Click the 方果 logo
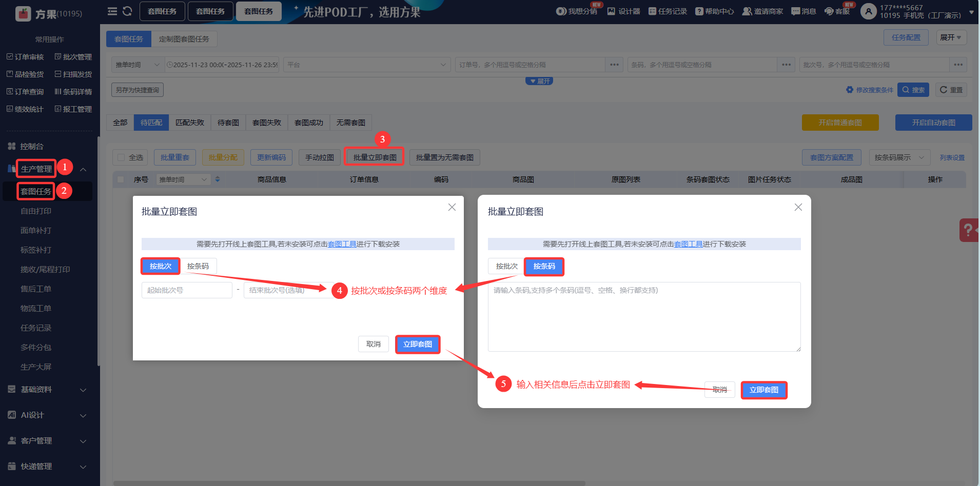980x486 pixels. tap(49, 14)
